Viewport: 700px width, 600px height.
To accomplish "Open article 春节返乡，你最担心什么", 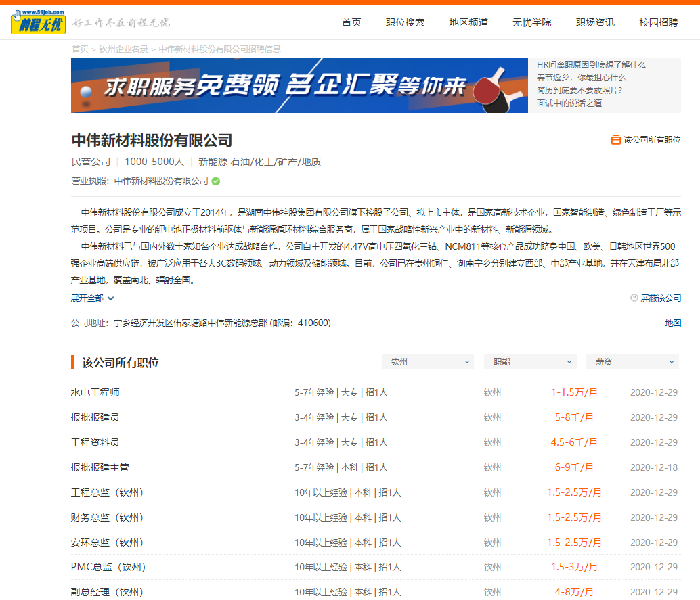I will (x=581, y=78).
